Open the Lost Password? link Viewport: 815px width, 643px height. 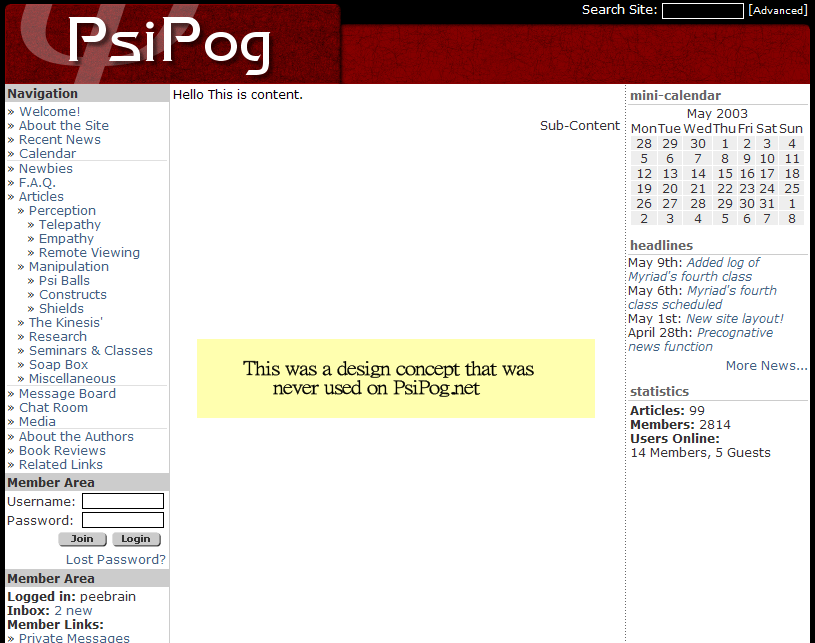pyautogui.click(x=115, y=560)
